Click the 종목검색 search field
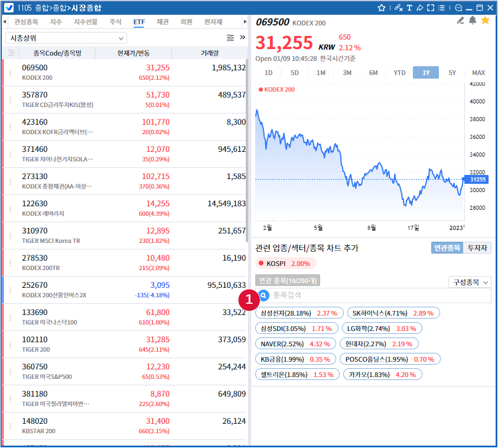Screen dimensions: 498x448 coord(378,295)
